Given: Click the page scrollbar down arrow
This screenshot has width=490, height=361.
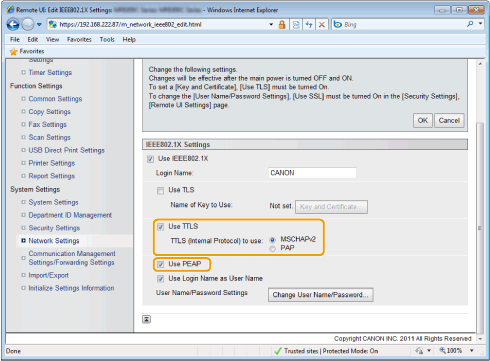Looking at the screenshot, I should coord(480,339).
